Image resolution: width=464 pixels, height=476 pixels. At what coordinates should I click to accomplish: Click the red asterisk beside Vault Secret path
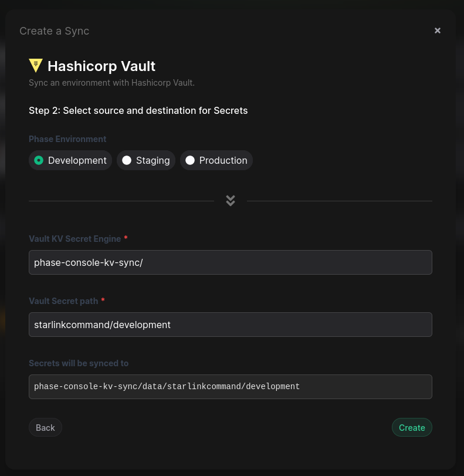point(103,301)
